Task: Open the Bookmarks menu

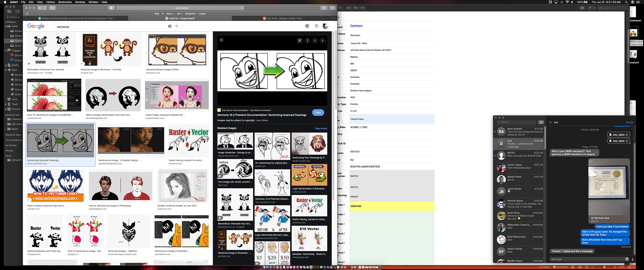Action: coord(65,2)
